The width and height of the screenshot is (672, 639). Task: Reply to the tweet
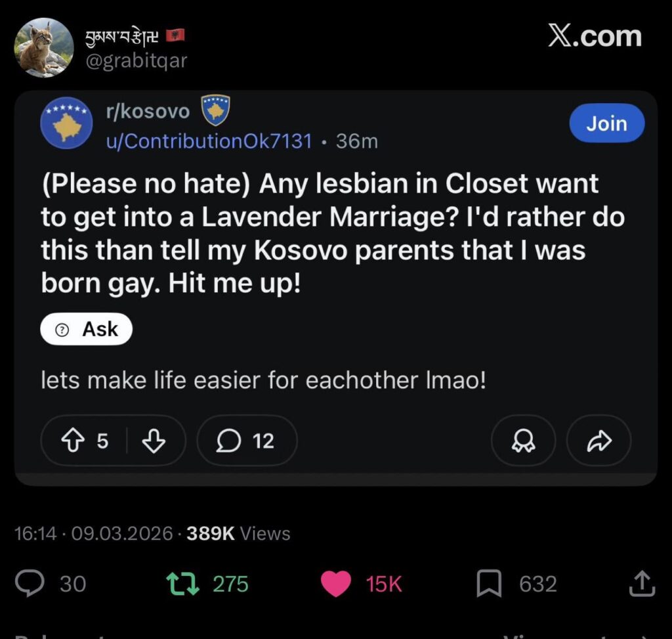pyautogui.click(x=30, y=583)
